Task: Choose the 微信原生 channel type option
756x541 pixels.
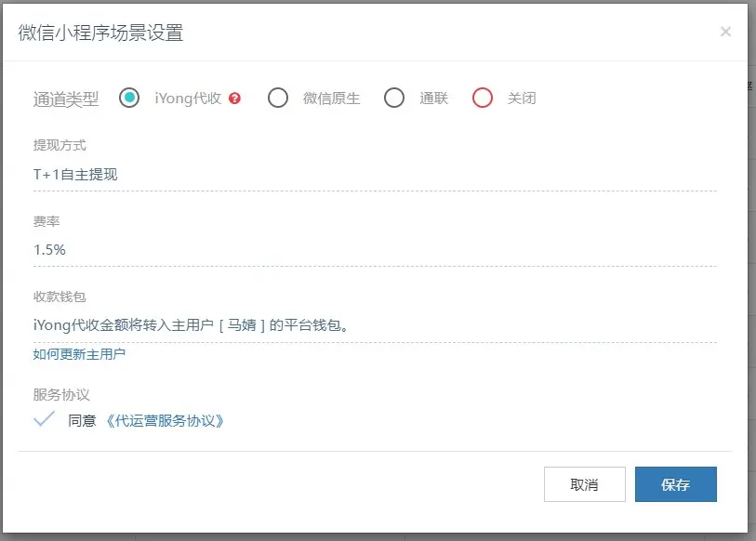Action: tap(278, 98)
